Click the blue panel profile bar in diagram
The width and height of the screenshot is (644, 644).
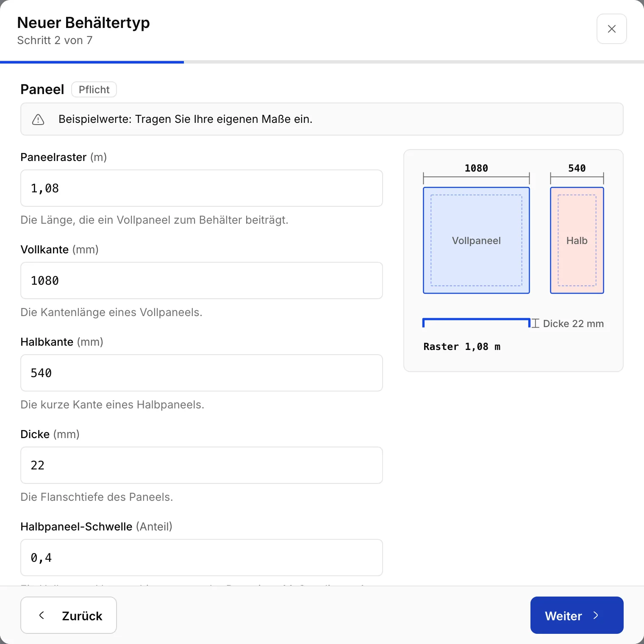(x=476, y=322)
